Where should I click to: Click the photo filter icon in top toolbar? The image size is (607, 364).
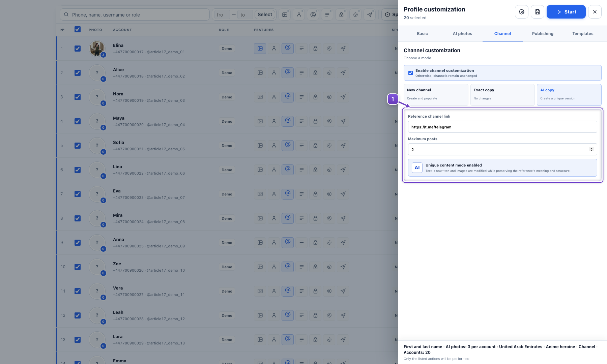point(285,14)
